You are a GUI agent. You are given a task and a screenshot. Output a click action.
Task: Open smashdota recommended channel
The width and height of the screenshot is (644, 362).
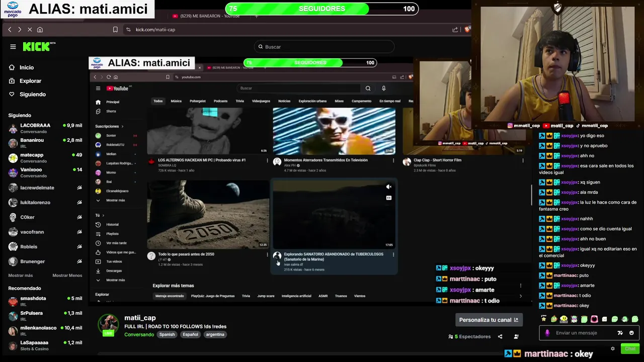[45, 301]
